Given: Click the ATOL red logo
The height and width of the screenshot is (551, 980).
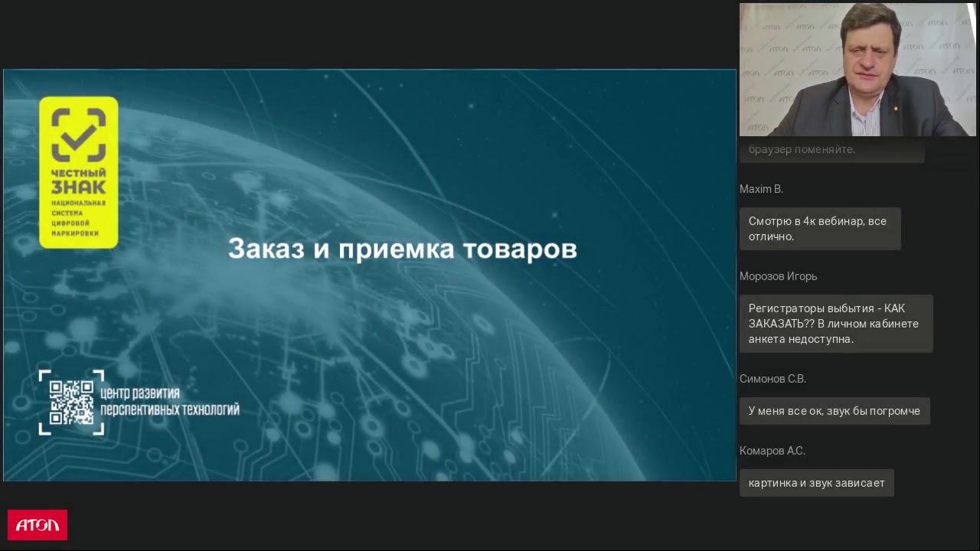Looking at the screenshot, I should coord(38,525).
